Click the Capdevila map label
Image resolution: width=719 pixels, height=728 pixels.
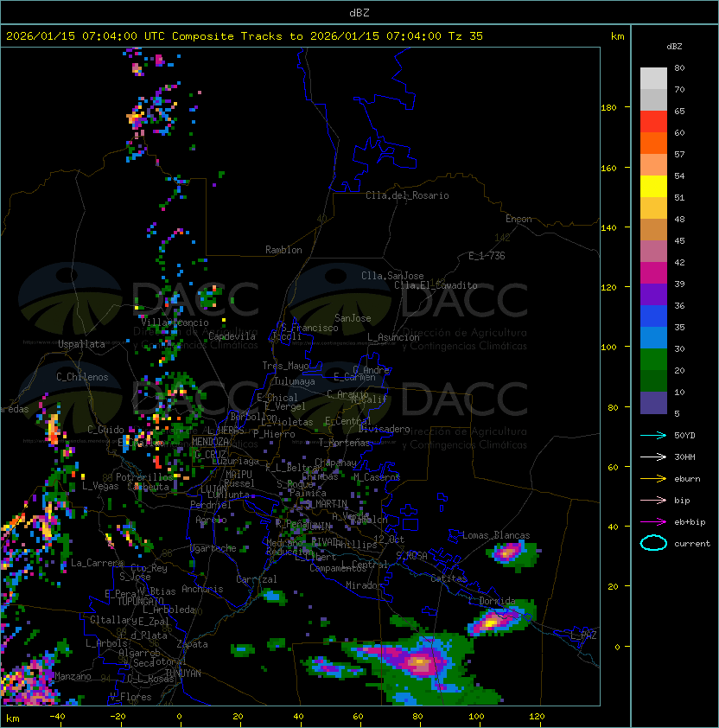232,336
